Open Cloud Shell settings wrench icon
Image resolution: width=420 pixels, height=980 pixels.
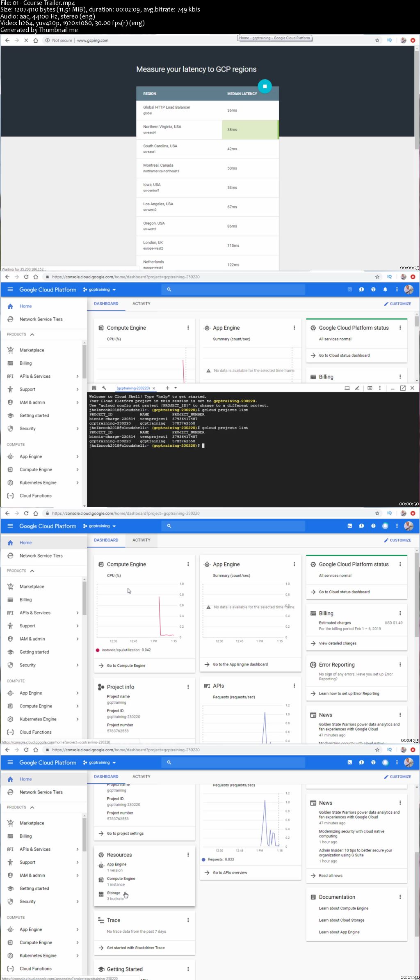click(x=104, y=388)
